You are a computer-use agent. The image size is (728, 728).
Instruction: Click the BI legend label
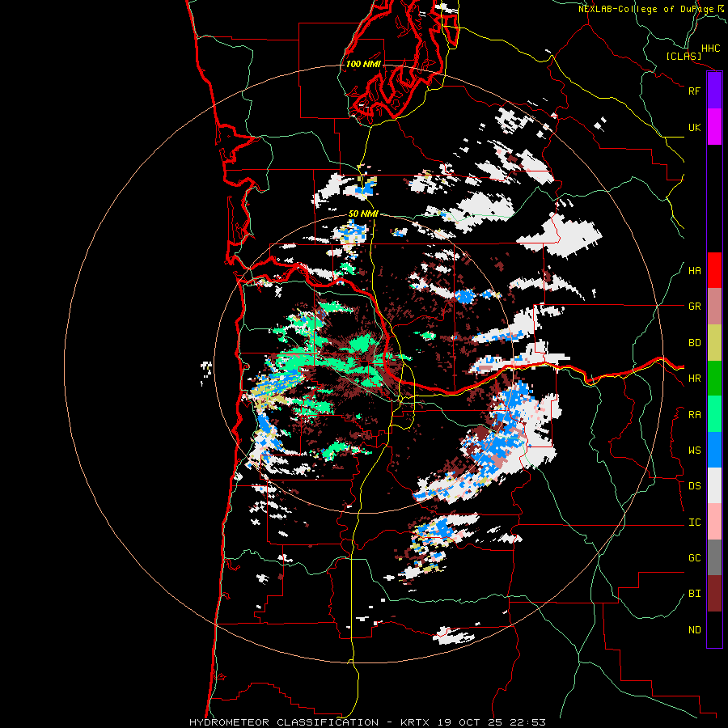(x=694, y=594)
